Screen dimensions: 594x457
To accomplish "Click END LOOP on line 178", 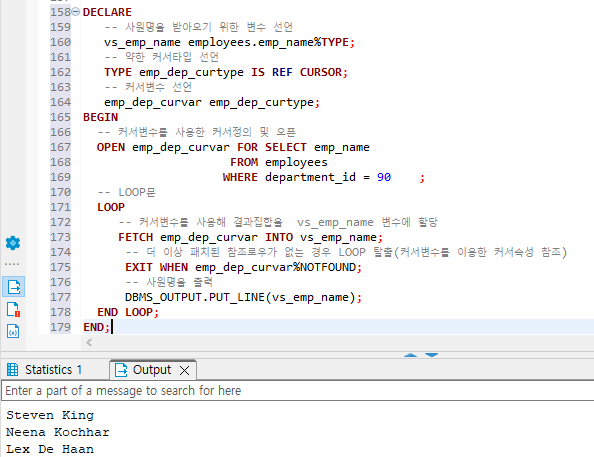I will pos(128,312).
